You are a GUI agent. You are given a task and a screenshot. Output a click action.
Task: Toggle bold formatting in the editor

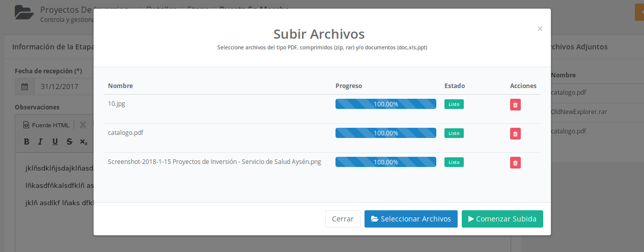point(28,142)
